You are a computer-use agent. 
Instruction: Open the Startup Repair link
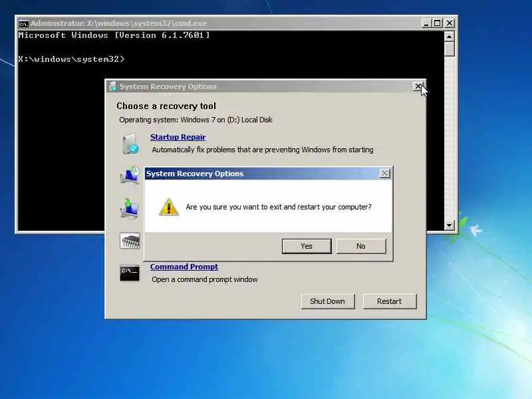coord(178,137)
